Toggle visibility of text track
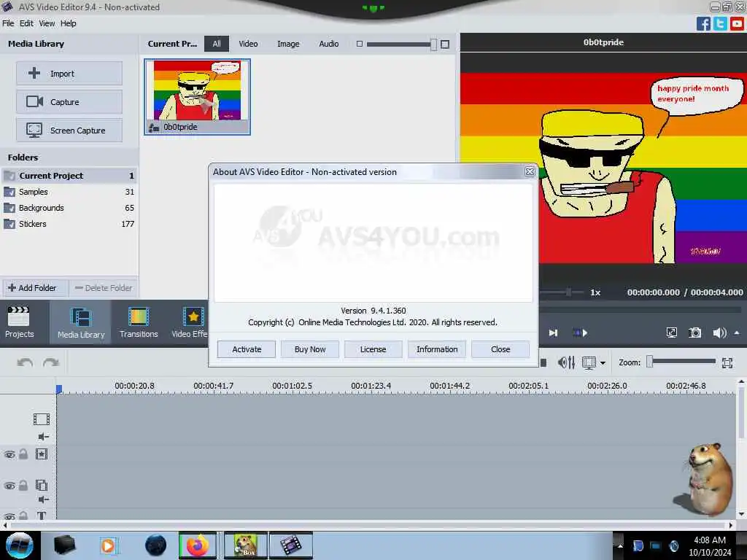 click(9, 516)
